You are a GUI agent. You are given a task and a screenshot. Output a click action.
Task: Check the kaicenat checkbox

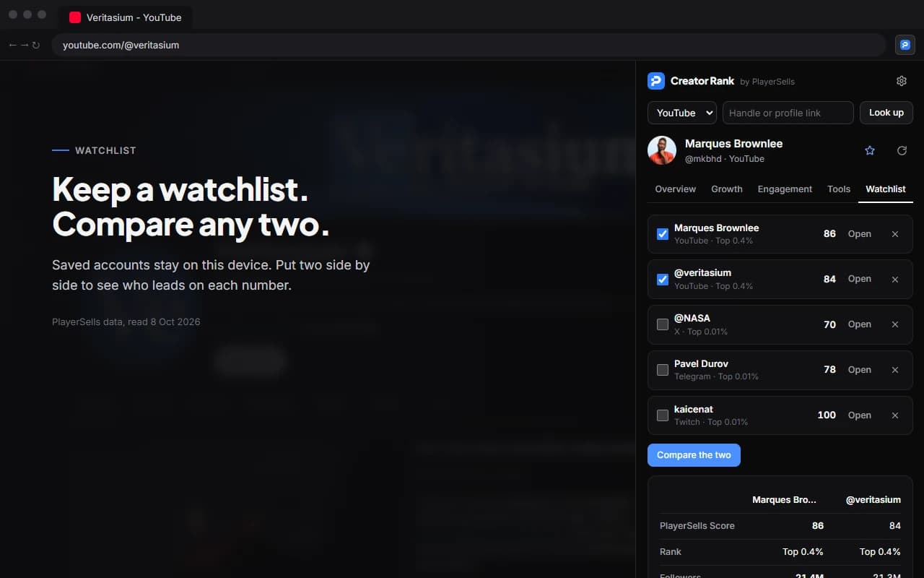click(663, 415)
